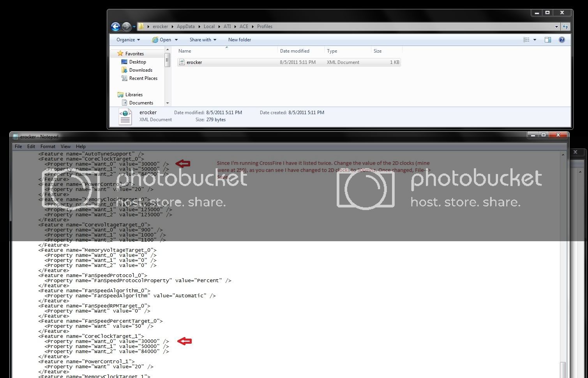Select the erocker XML file in list
The image size is (588, 378).
point(289,62)
